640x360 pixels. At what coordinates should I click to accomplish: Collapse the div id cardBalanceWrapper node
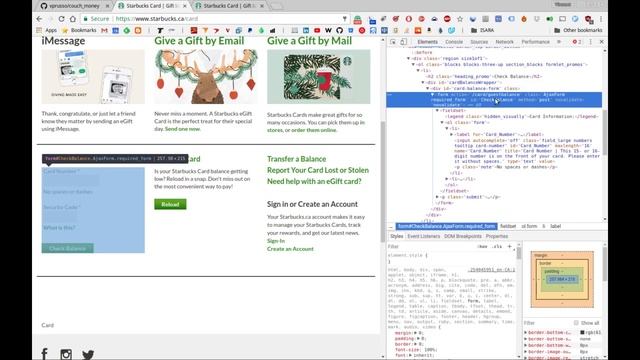[423, 82]
